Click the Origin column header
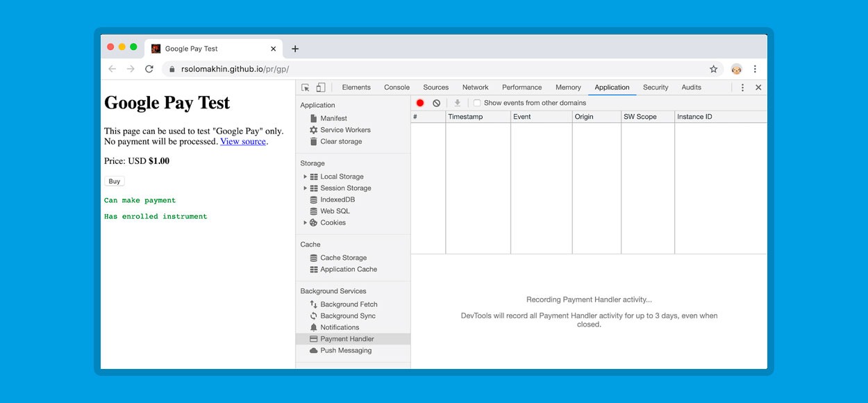 [x=596, y=117]
